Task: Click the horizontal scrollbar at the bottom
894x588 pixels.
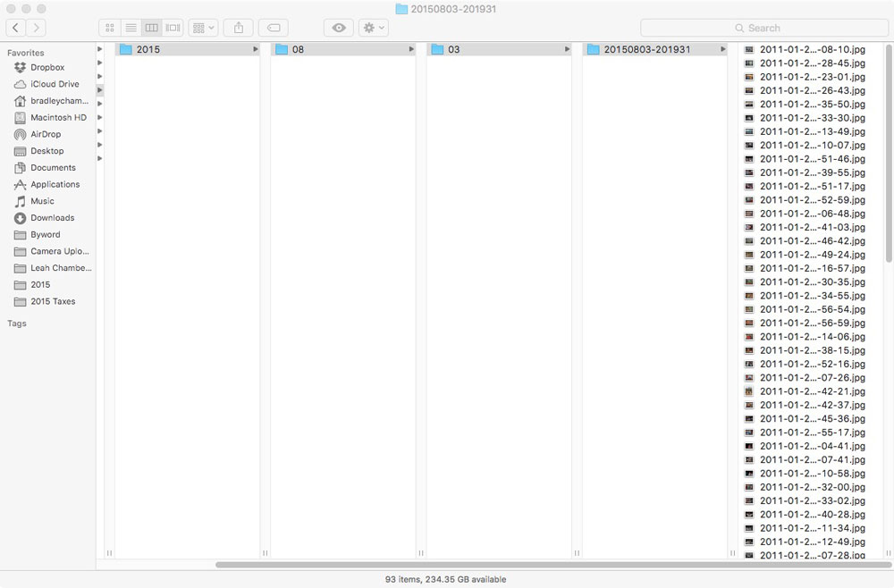Action: pyautogui.click(x=553, y=565)
